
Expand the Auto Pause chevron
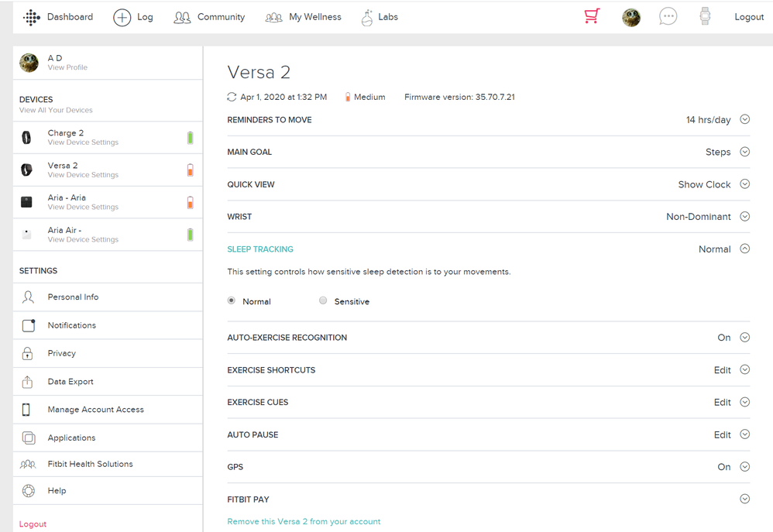[745, 434]
